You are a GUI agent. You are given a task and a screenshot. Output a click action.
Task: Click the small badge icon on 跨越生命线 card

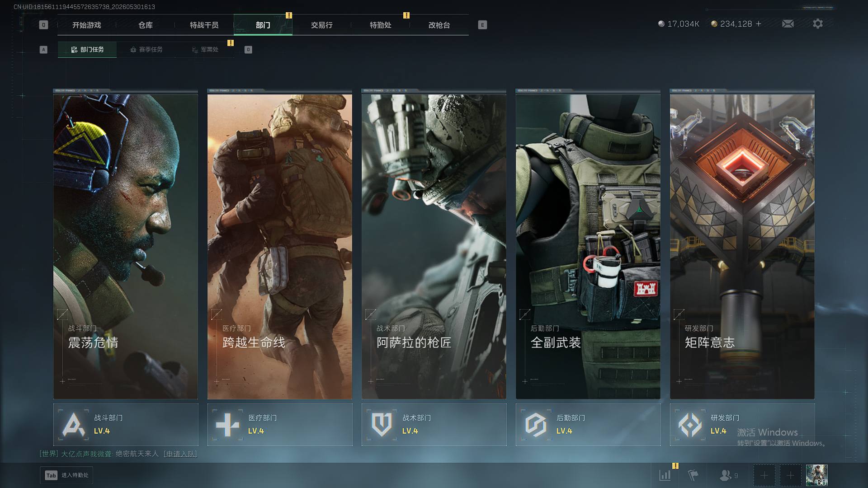[x=217, y=314]
